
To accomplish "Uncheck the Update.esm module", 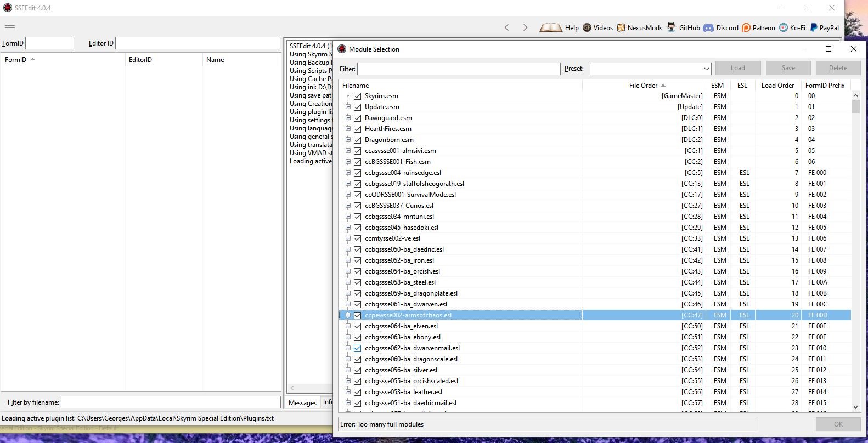I will click(x=358, y=107).
